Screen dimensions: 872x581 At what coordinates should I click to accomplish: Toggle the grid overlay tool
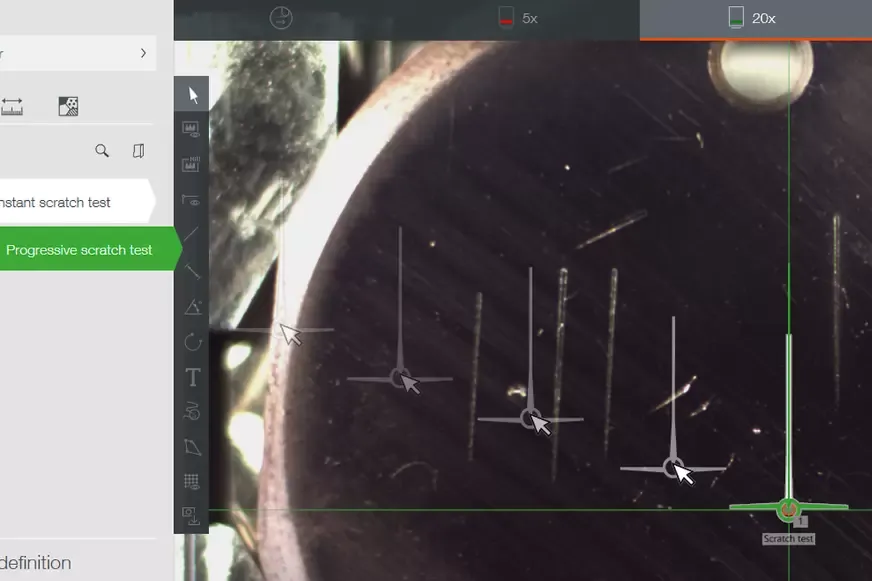coord(191,481)
